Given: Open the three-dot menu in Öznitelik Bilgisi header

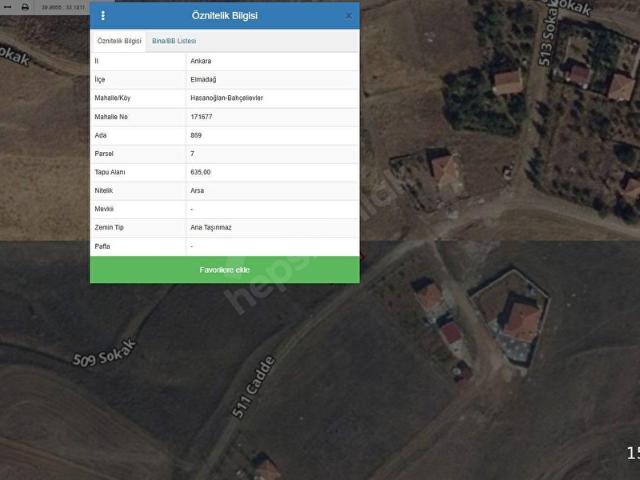Looking at the screenshot, I should pyautogui.click(x=103, y=16).
